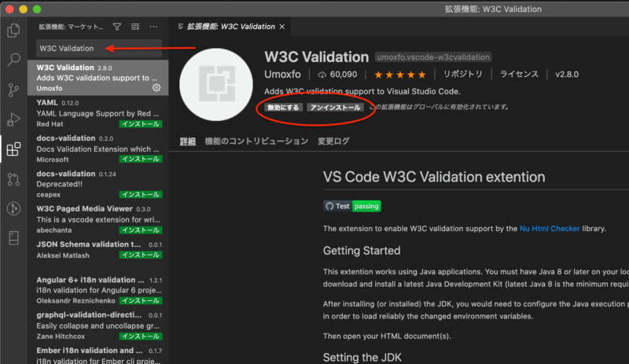Select the W3C Validation 2.8.0 extension entry
Image resolution: width=629 pixels, height=364 pixels.
pos(97,78)
